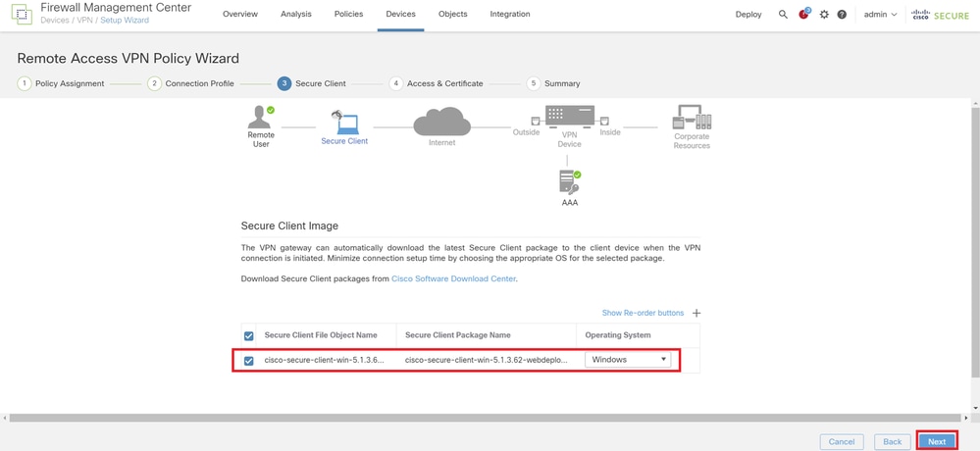980x451 pixels.
Task: Click the cisco-secure-client-win-5.1.3.6 file object name cell
Action: click(x=325, y=361)
